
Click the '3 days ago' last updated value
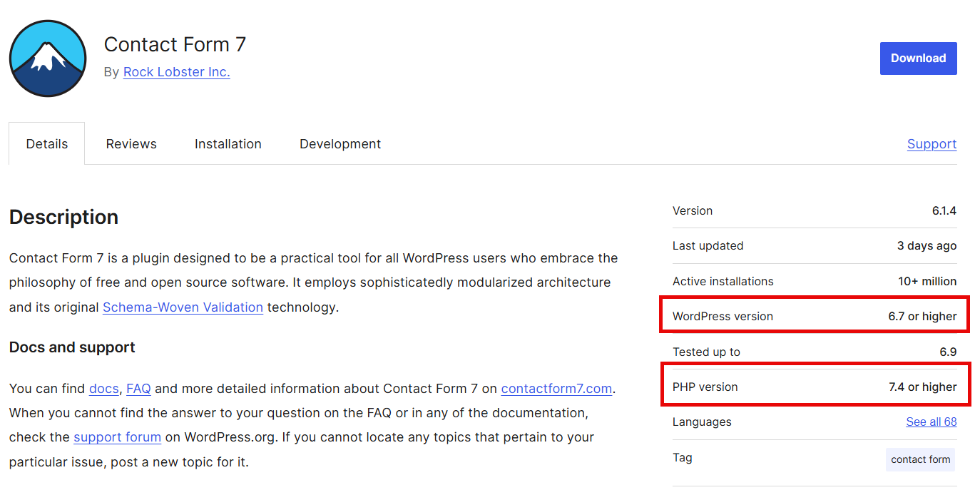tap(927, 246)
